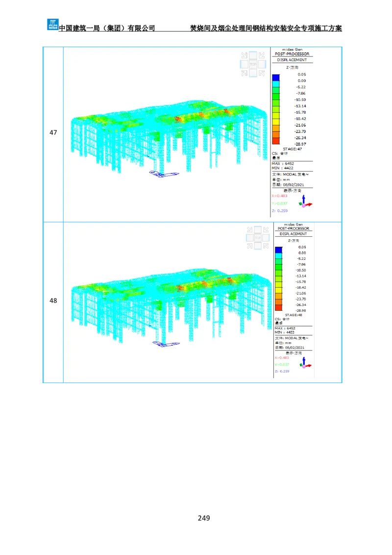This screenshot has height=555, width=392.
Task: Click the small blue outline below the upper model
Action: (x=164, y=174)
